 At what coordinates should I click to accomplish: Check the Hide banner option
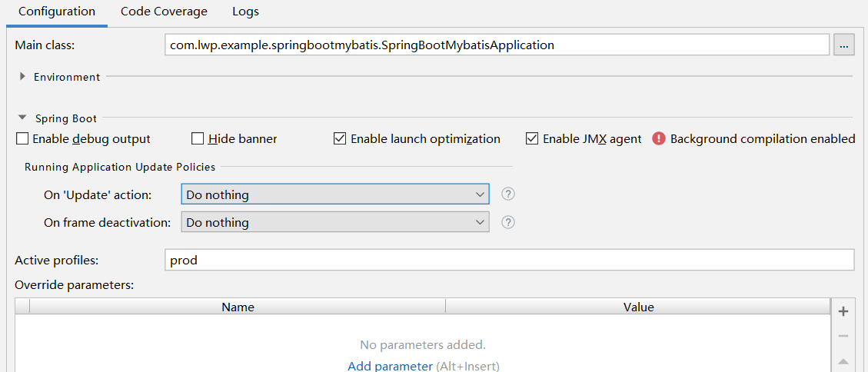198,139
